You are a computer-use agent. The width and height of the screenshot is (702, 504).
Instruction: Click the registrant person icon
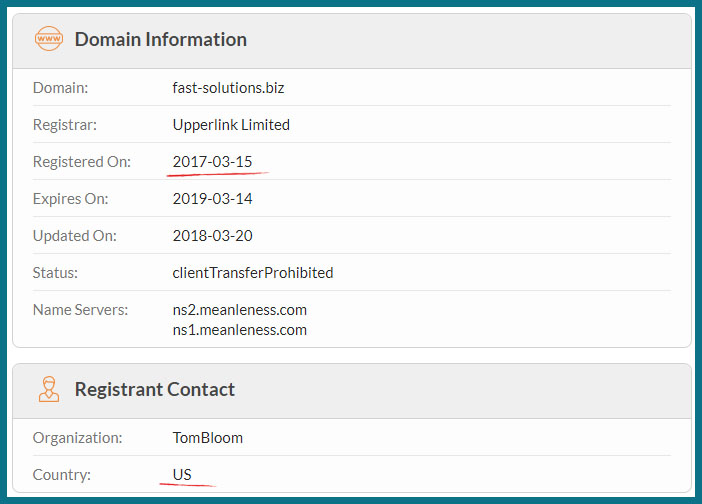click(x=49, y=389)
